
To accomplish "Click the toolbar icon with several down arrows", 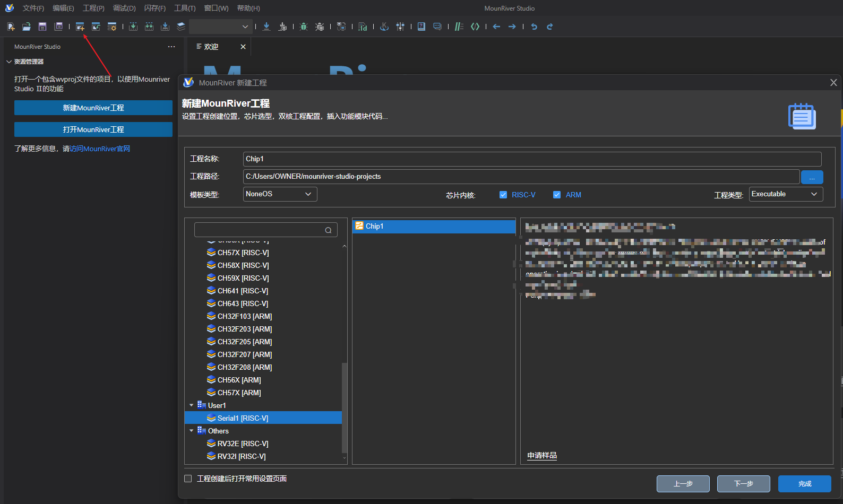I will (149, 27).
